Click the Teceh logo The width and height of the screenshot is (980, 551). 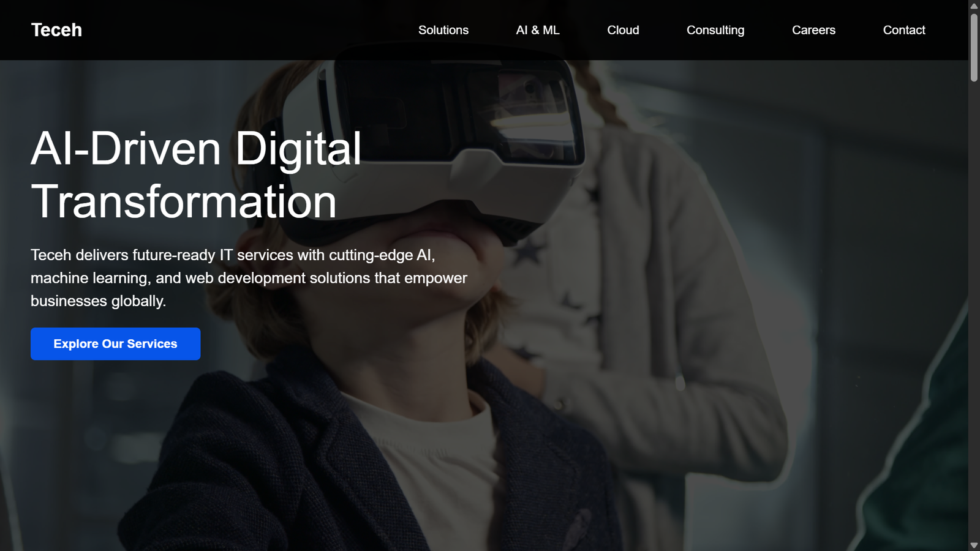coord(56,30)
